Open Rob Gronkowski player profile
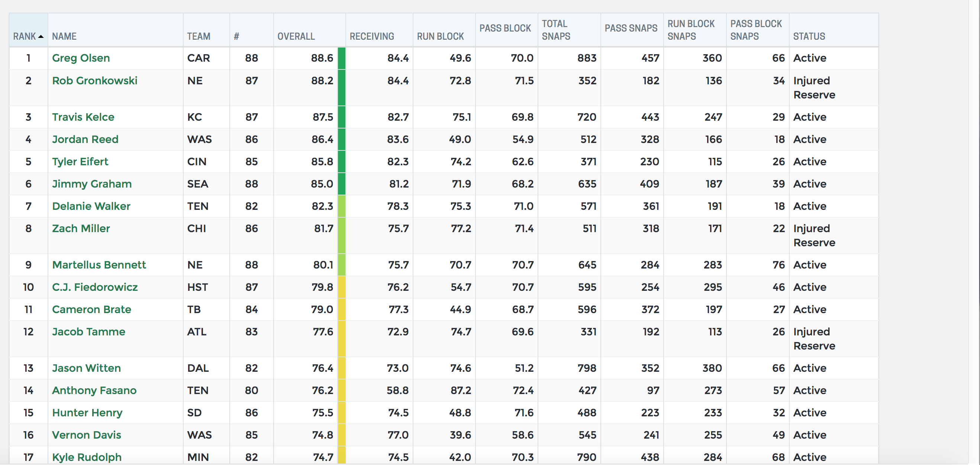Image resolution: width=980 pixels, height=465 pixels. tap(95, 81)
